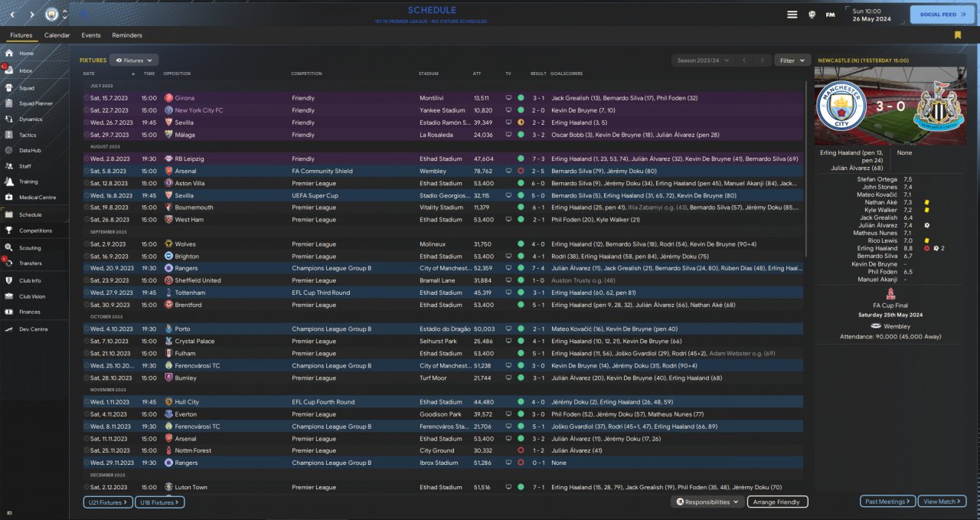Open the Filter dropdown
Image resolution: width=980 pixels, height=520 pixels.
[x=792, y=60]
